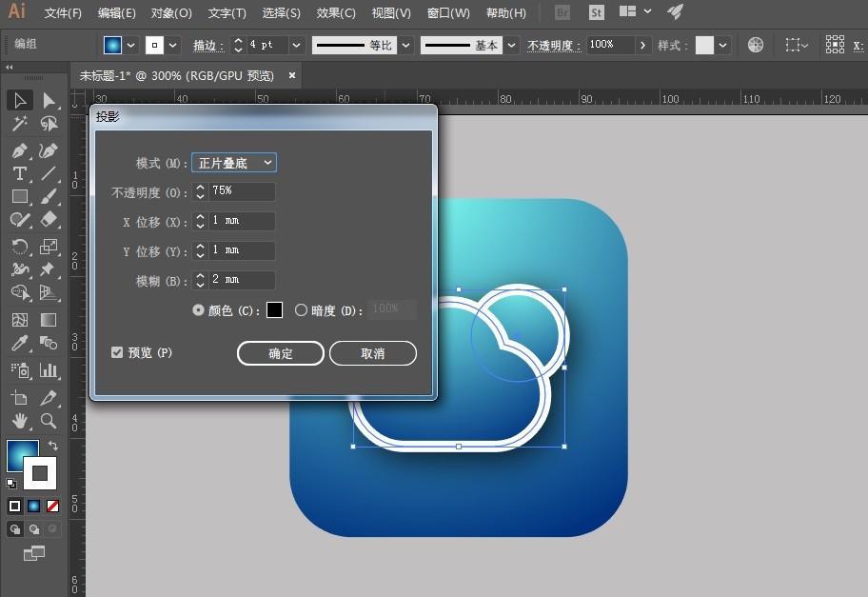Select the Rectangle tool
This screenshot has width=868, height=597.
click(x=20, y=196)
